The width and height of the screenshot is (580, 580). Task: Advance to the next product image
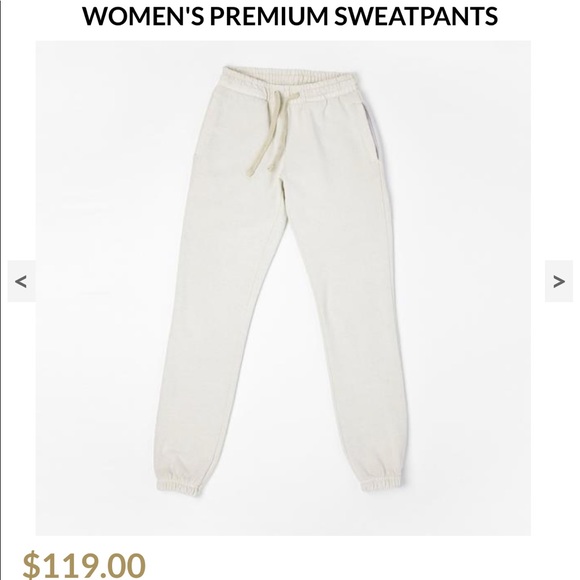[559, 281]
